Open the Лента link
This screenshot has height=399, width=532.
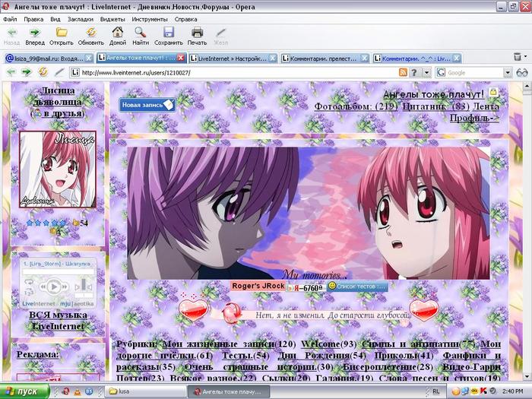[486, 106]
